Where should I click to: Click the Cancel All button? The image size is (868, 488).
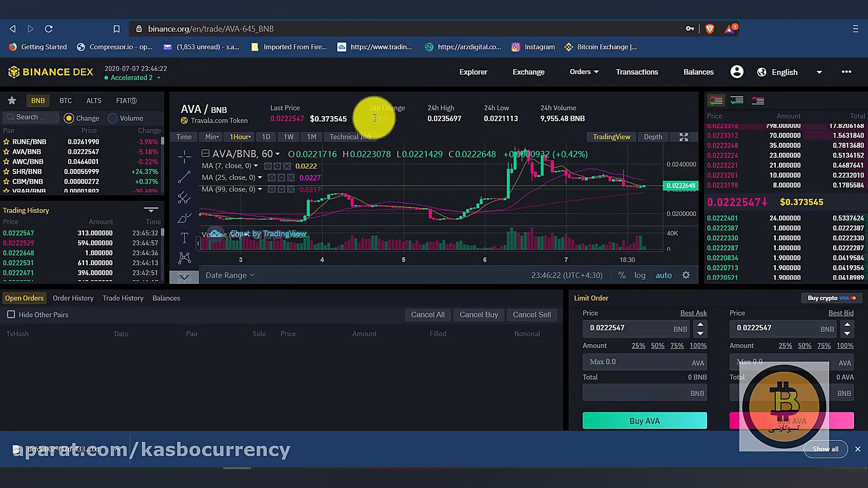[427, 315]
